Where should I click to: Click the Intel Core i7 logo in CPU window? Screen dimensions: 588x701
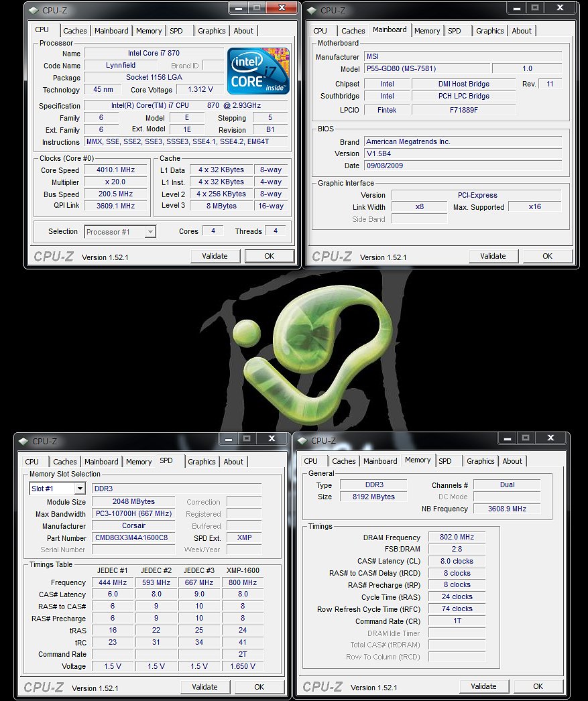click(x=258, y=70)
